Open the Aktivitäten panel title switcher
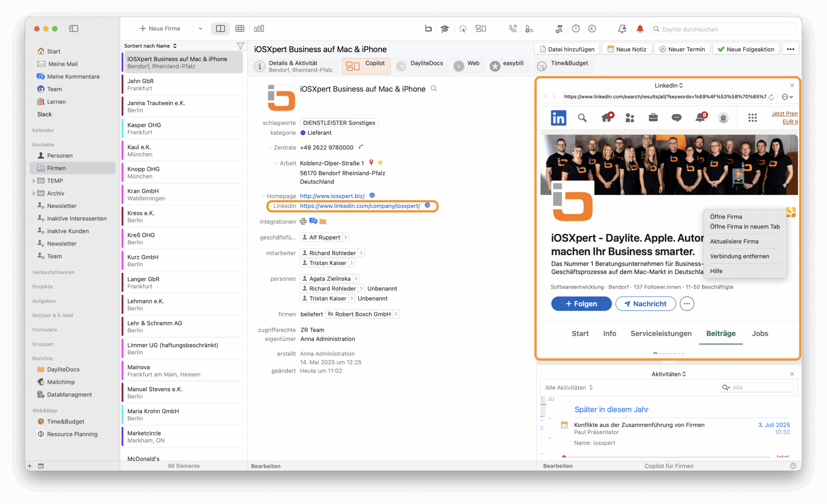This screenshot has width=827, height=504. [668, 374]
